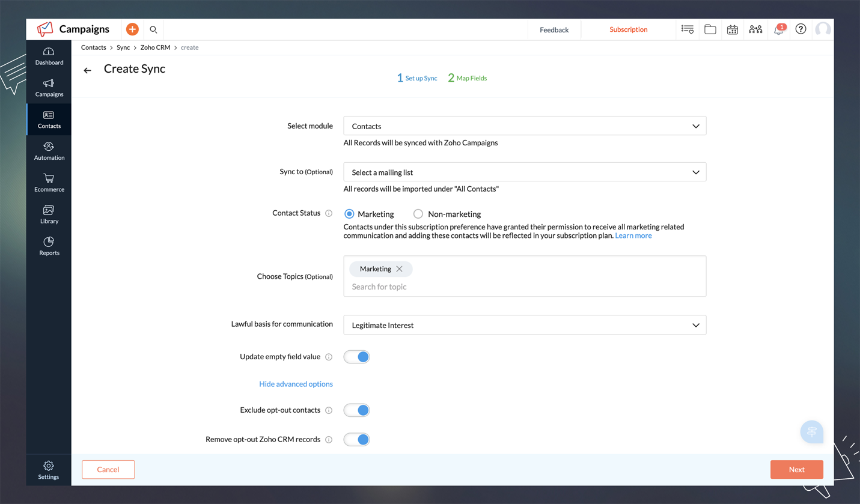The height and width of the screenshot is (504, 860).
Task: Open the Subscription link in top bar
Action: pyautogui.click(x=629, y=29)
